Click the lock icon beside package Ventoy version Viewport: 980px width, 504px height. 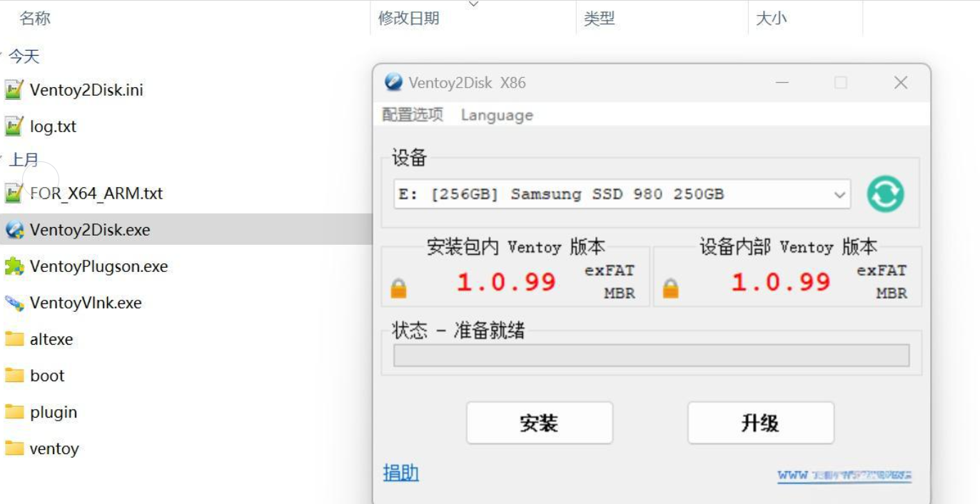point(398,288)
